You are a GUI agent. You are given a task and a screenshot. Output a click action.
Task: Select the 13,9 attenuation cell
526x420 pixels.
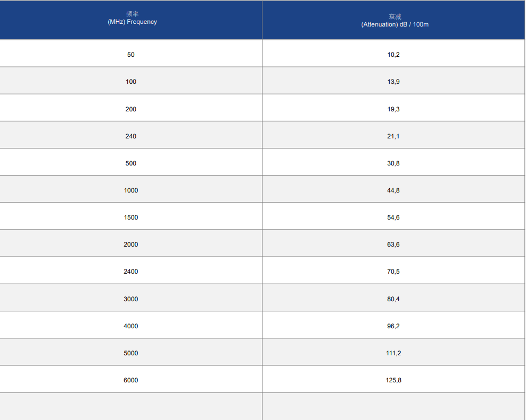coord(393,82)
